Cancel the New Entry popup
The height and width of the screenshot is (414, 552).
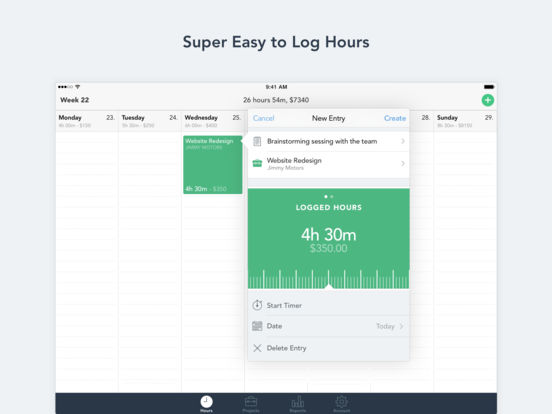(x=263, y=118)
